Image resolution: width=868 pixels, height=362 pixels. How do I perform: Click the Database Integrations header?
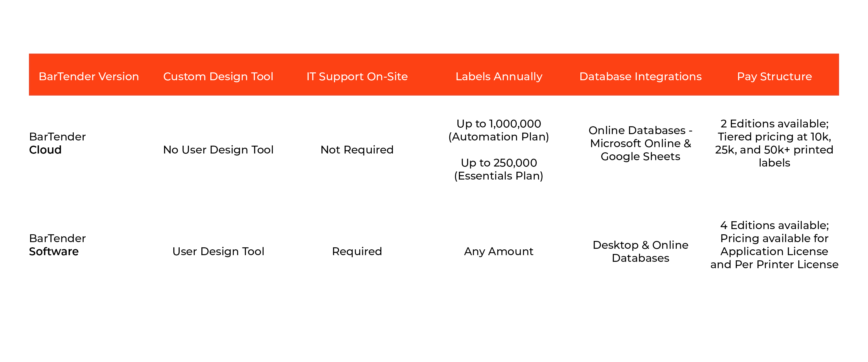tap(640, 76)
